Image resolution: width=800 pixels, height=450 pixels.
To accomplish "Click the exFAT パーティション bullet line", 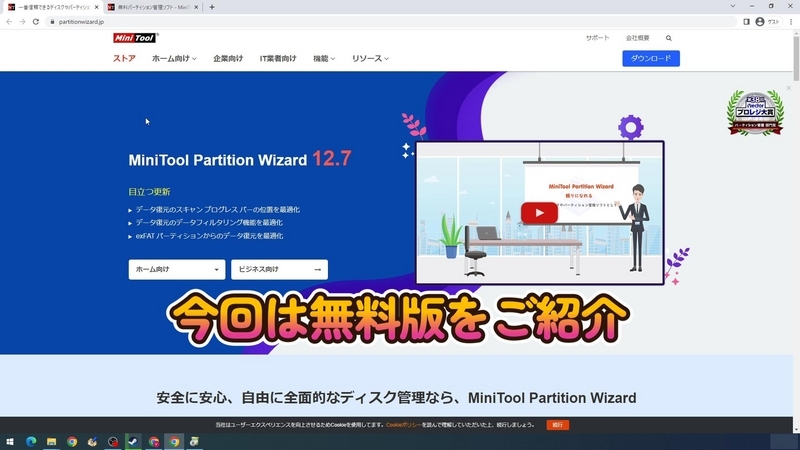I will (x=209, y=236).
